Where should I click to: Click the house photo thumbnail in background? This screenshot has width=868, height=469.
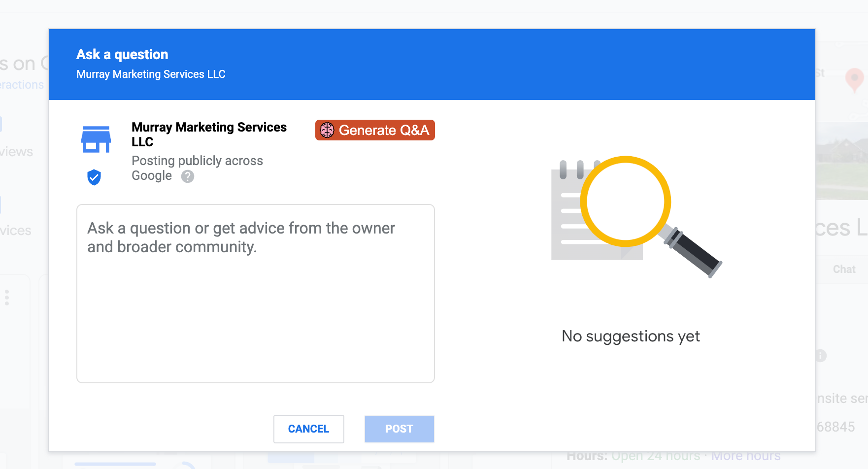842,161
